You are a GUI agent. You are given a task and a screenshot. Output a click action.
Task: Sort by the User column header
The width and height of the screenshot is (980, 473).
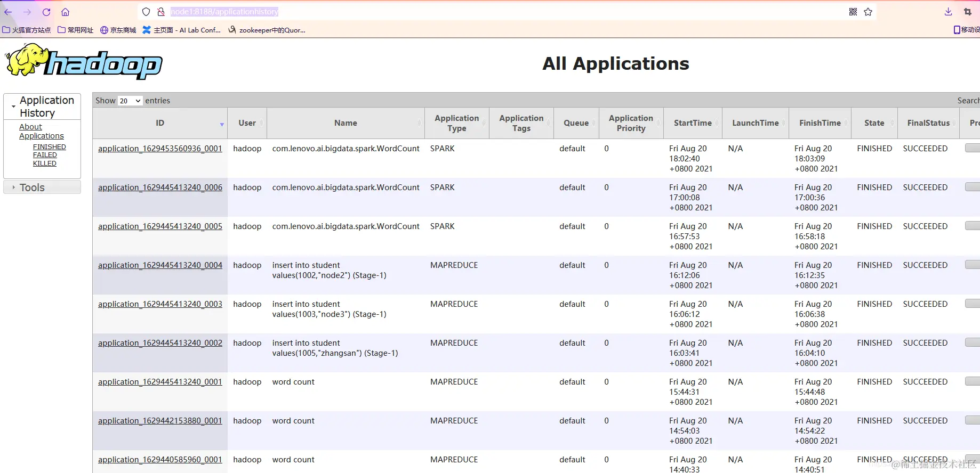(247, 123)
